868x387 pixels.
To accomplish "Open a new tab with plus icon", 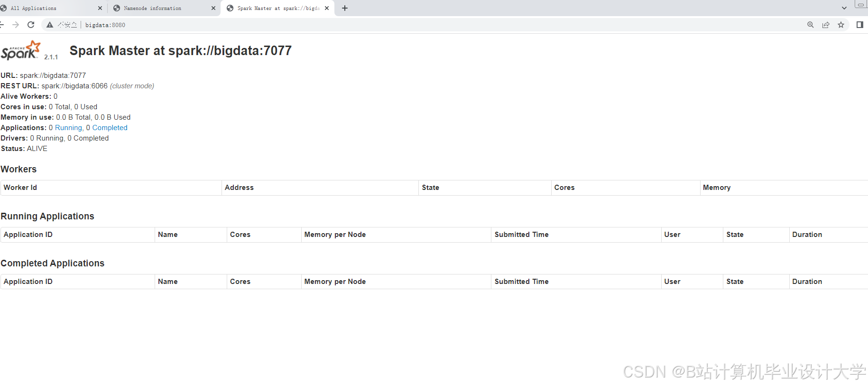I will point(345,8).
